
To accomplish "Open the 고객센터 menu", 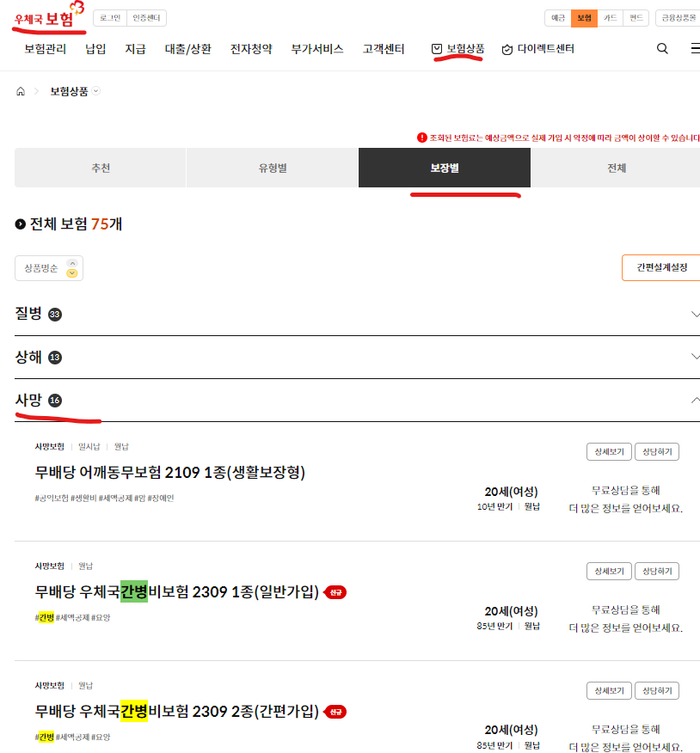I will pyautogui.click(x=382, y=49).
